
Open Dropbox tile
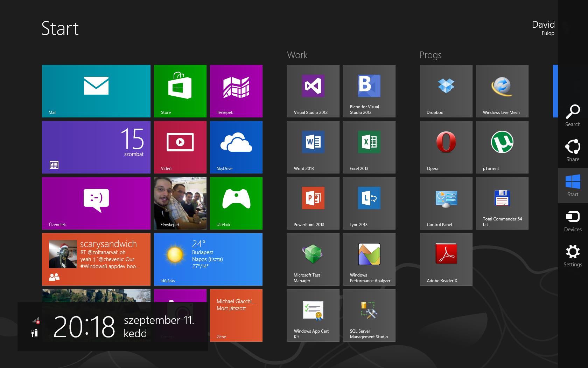(x=446, y=91)
